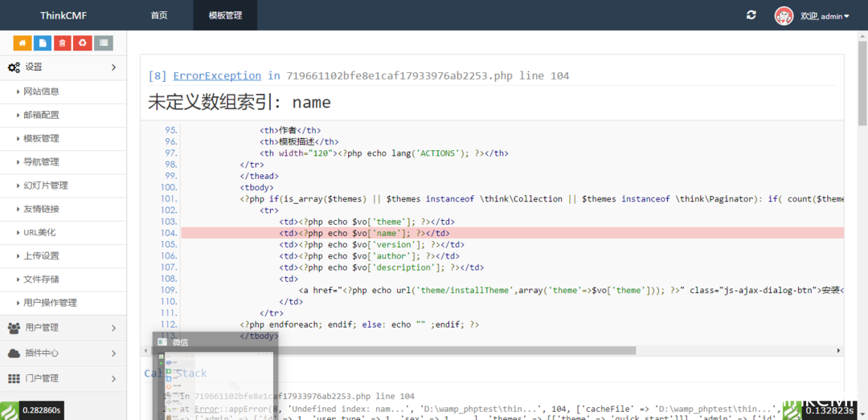The width and height of the screenshot is (868, 420).
Task: Open the 欢迎, admin dropdown menu
Action: point(825,16)
